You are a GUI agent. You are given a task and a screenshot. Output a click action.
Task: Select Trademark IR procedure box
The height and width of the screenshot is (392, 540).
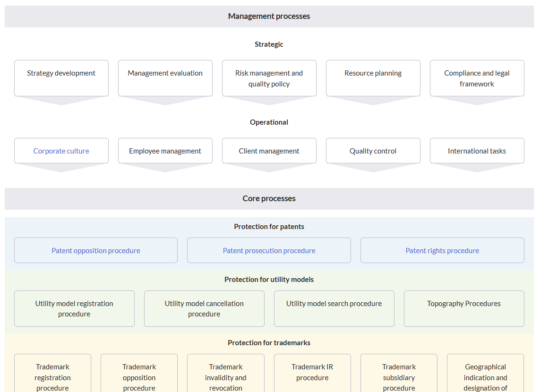coord(312,372)
